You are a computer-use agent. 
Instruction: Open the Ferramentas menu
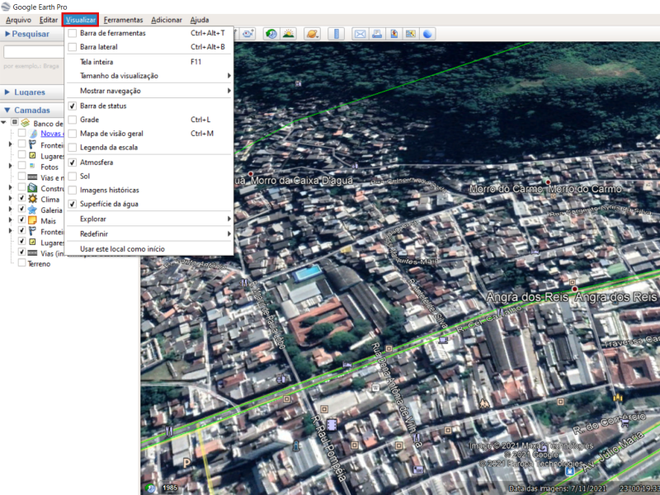[123, 20]
